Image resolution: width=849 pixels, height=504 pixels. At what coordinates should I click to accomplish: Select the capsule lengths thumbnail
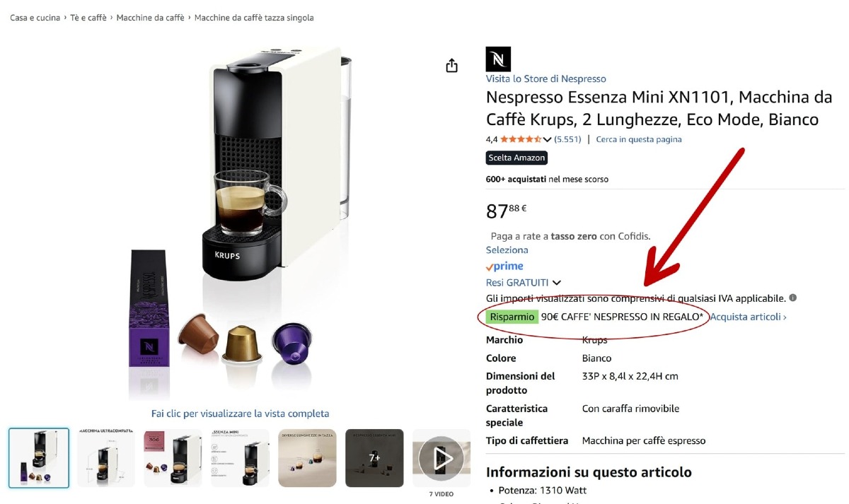click(x=308, y=458)
